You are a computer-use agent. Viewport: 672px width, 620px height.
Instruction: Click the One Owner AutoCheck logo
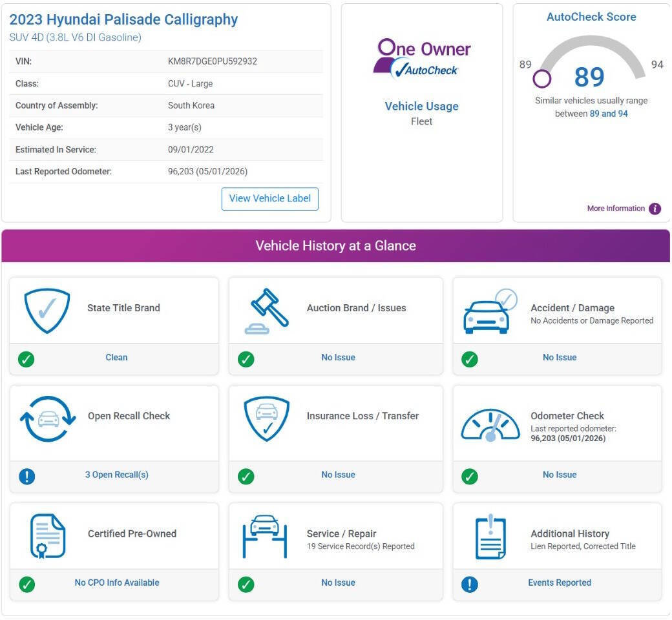422,58
